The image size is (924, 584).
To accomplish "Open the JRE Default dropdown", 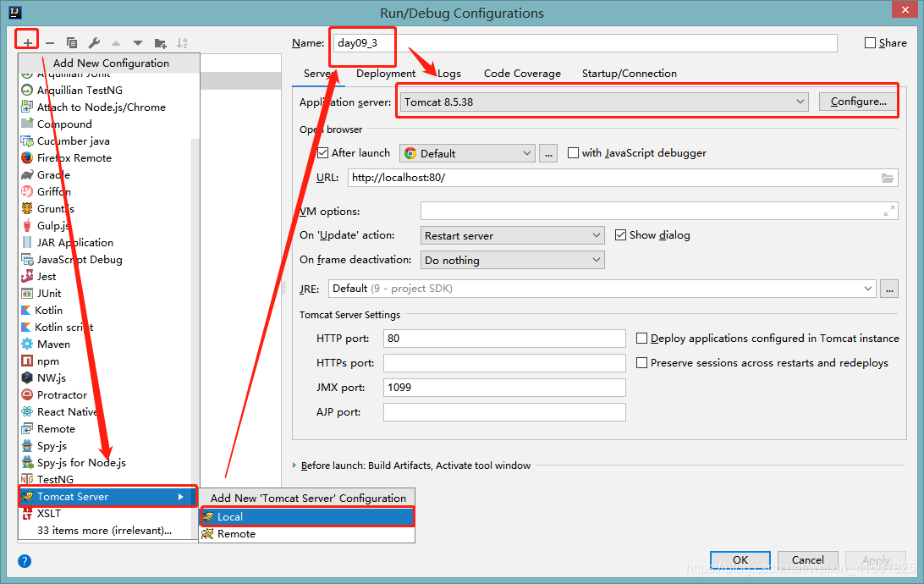I will click(602, 289).
